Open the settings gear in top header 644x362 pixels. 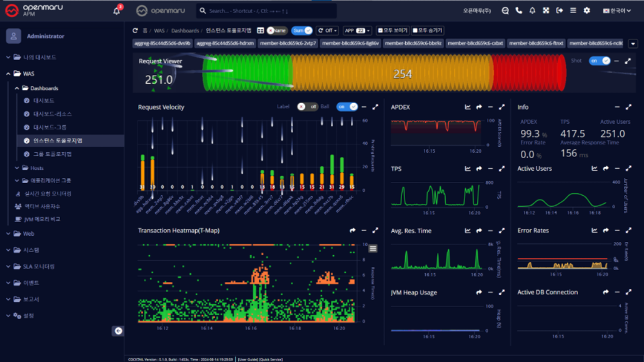[586, 11]
